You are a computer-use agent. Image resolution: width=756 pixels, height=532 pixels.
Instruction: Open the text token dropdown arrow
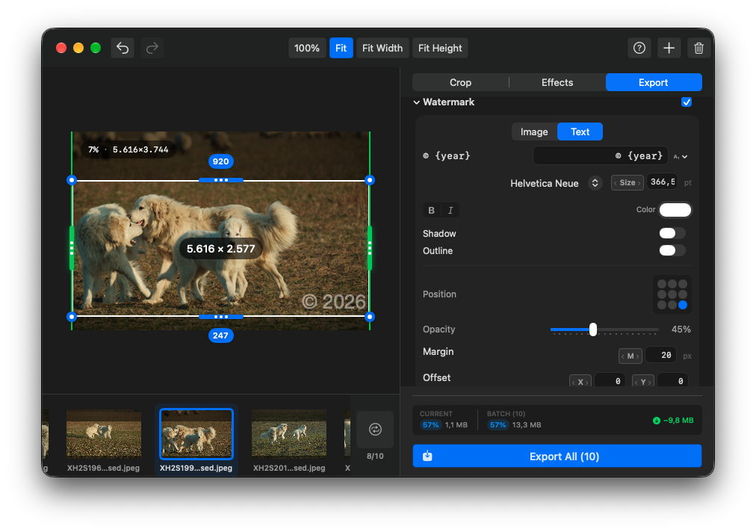[x=681, y=156]
